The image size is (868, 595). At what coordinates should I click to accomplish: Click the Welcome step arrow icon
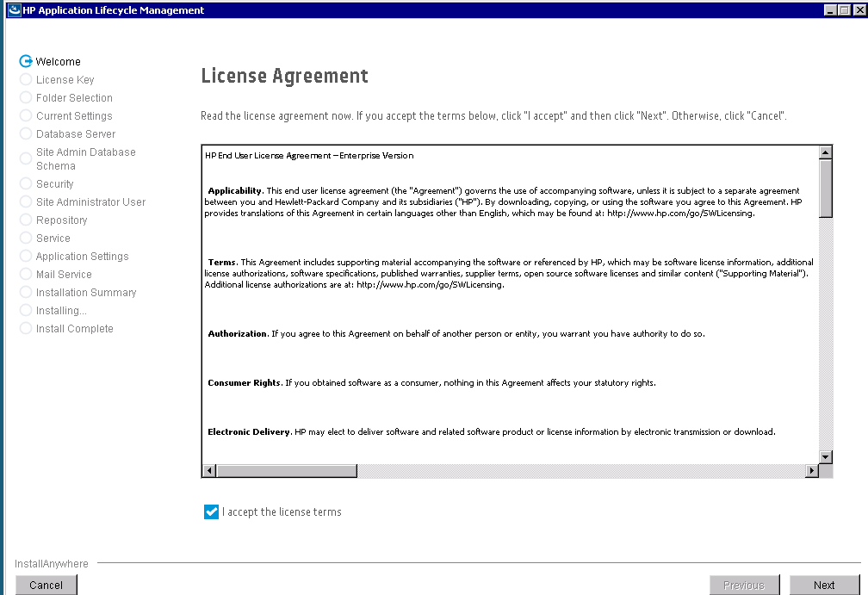click(26, 61)
